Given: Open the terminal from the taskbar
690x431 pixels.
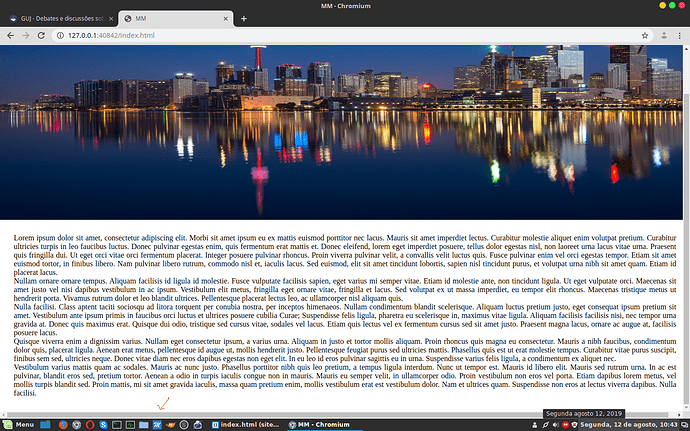Looking at the screenshot, I should 117,425.
